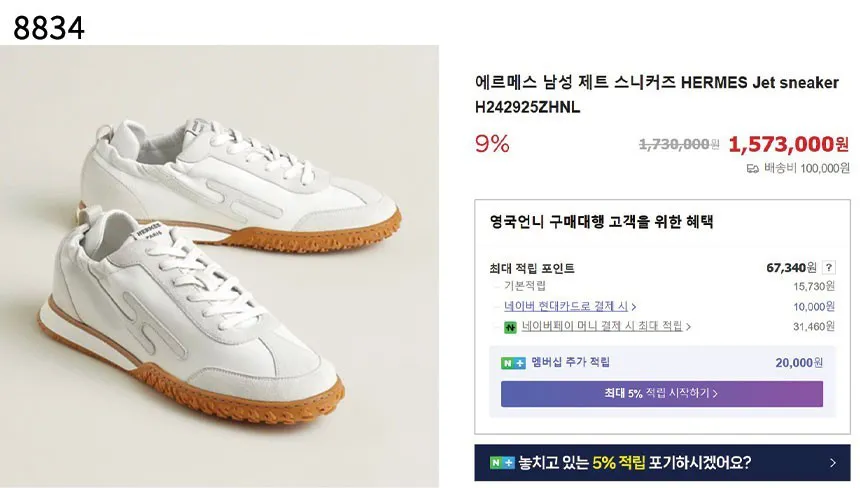860x488 pixels.
Task: Click the N+ badge in the dark banner
Action: [502, 463]
